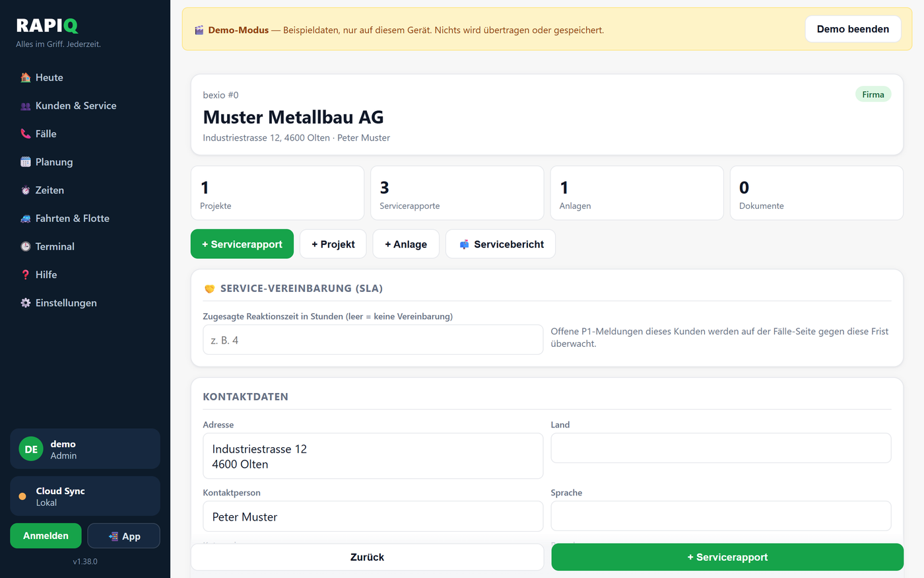
Task: Open the App button in sidebar
Action: pos(124,536)
